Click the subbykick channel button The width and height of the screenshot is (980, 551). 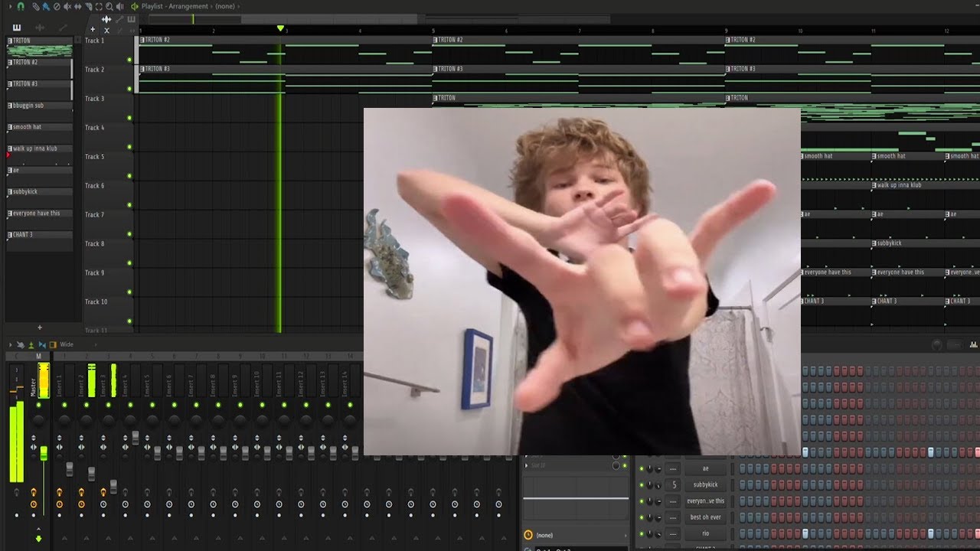[x=705, y=484]
